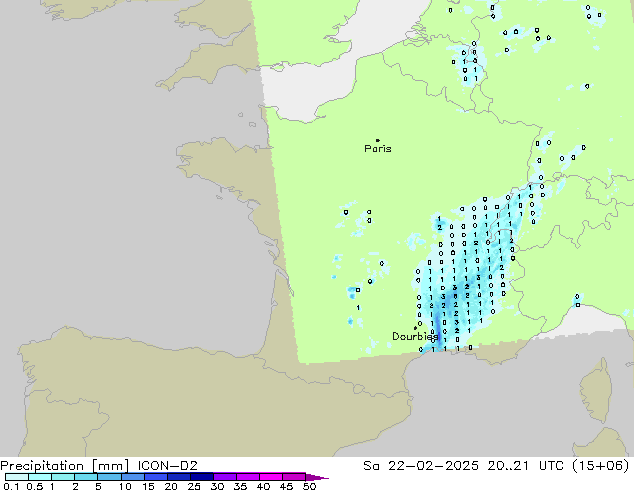The height and width of the screenshot is (490, 634).
Task: Click the Dourbies location marker dot
Action: click(416, 327)
